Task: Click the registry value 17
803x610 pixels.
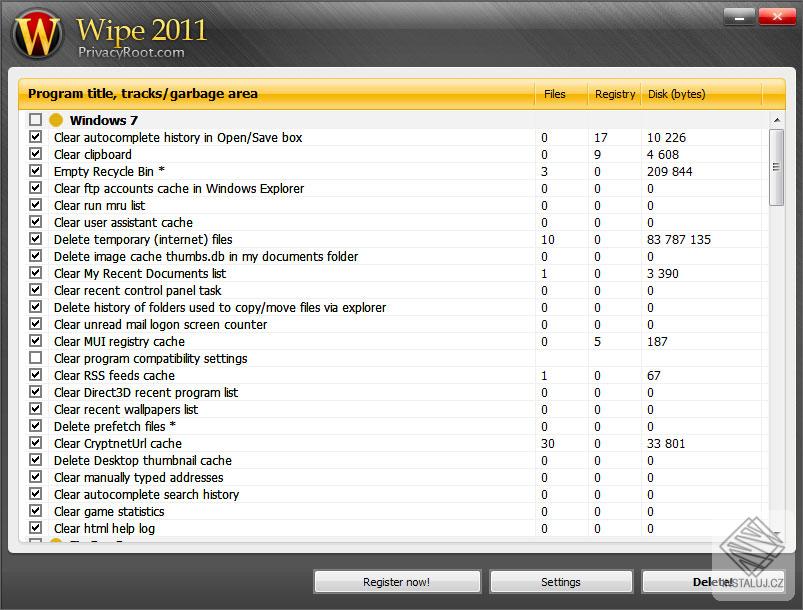Action: [601, 137]
